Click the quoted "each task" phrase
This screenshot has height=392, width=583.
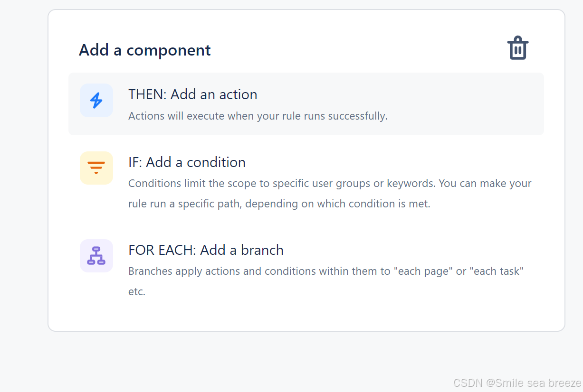(497, 271)
